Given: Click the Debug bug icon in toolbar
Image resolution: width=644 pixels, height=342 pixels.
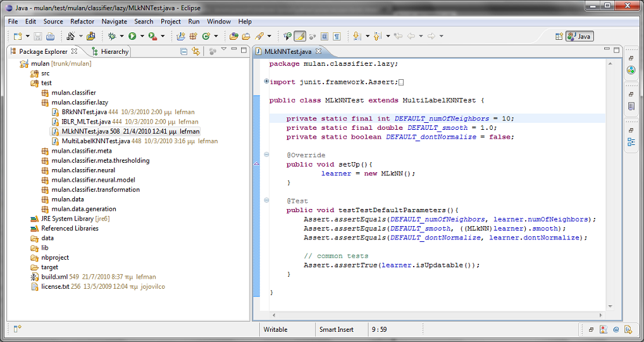Looking at the screenshot, I should (112, 37).
